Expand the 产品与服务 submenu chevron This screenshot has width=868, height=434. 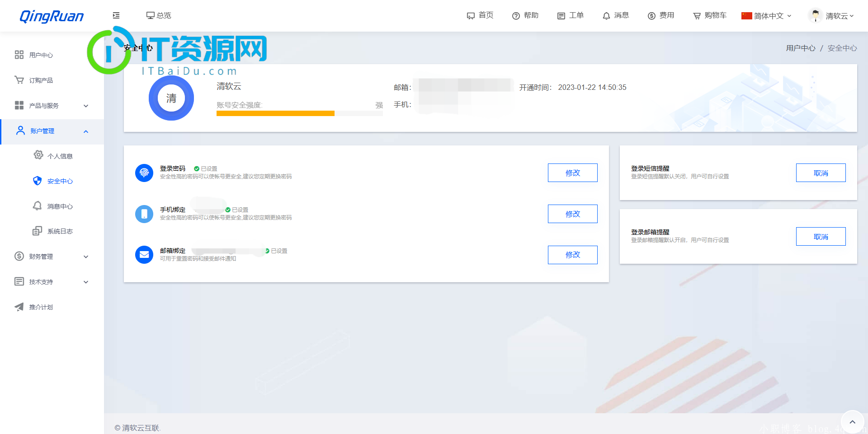[x=86, y=106]
